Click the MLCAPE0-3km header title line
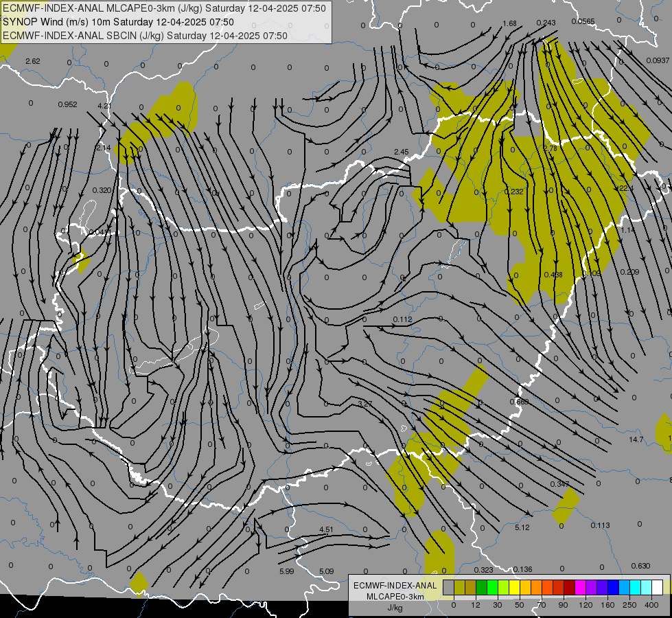The height and width of the screenshot is (618, 672). 164,8
